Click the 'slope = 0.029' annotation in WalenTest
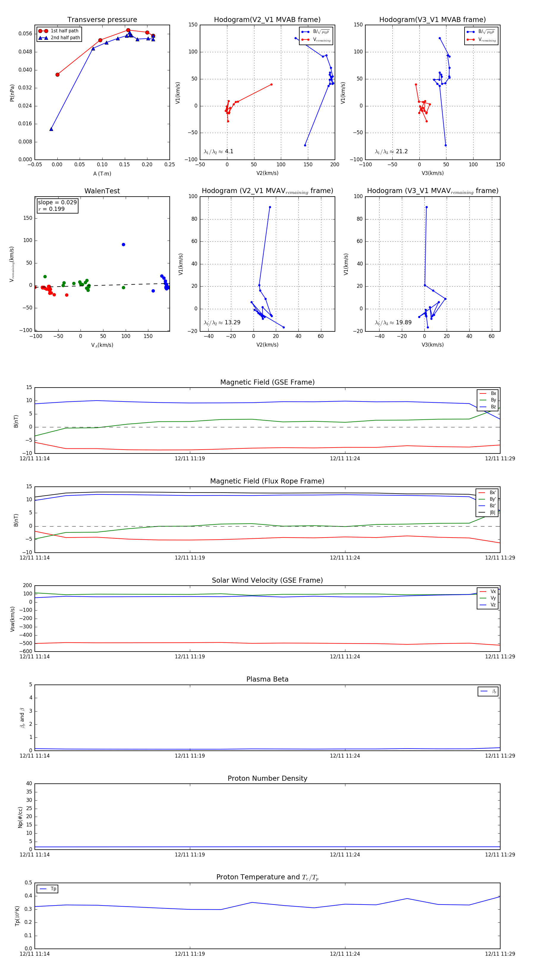 click(x=57, y=203)
